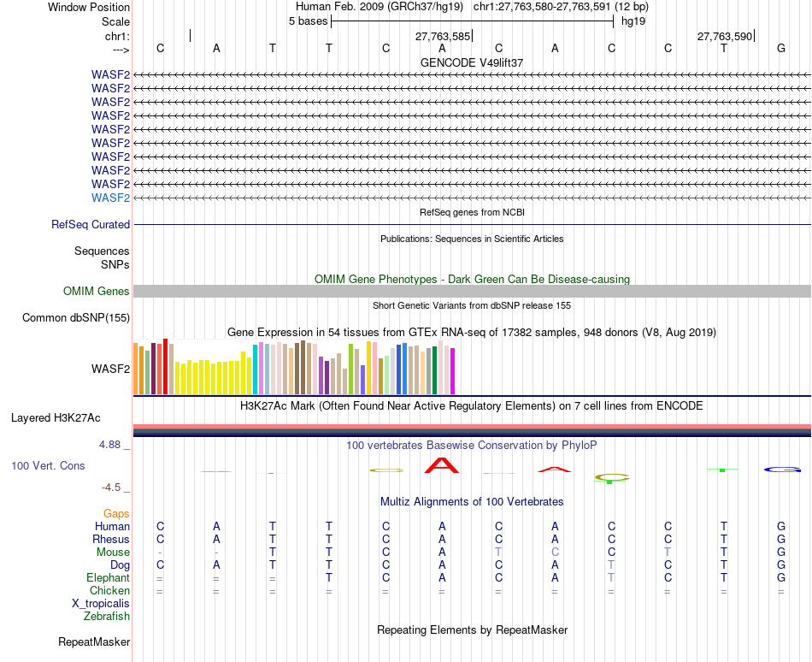Select the Dog alignment row label
The width and height of the screenshot is (812, 662).
click(x=121, y=565)
